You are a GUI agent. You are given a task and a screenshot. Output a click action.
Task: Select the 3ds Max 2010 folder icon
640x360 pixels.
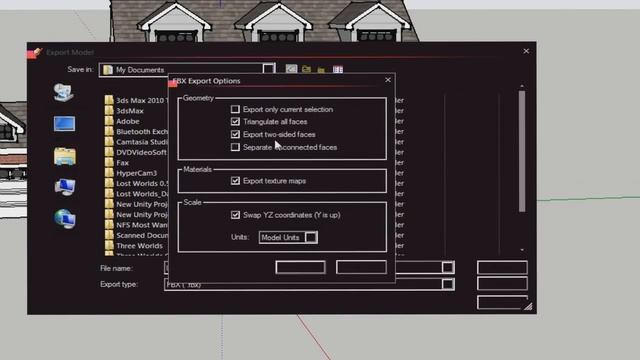click(109, 100)
